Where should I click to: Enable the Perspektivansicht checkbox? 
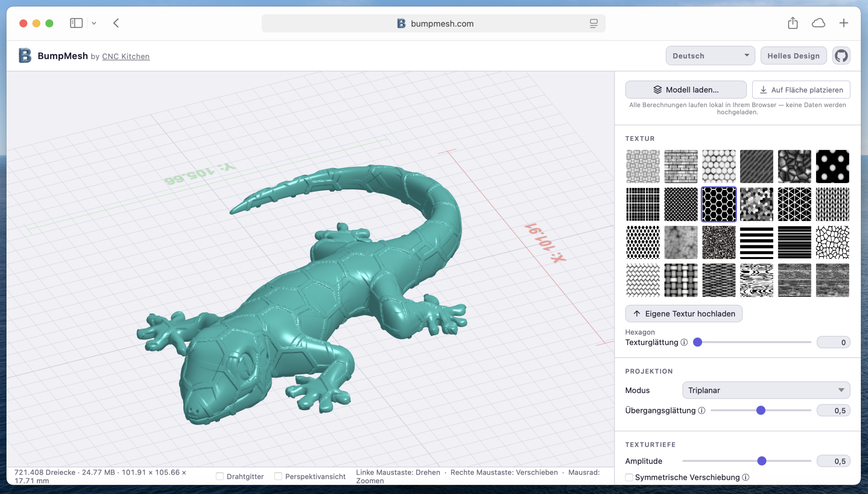[x=278, y=476]
